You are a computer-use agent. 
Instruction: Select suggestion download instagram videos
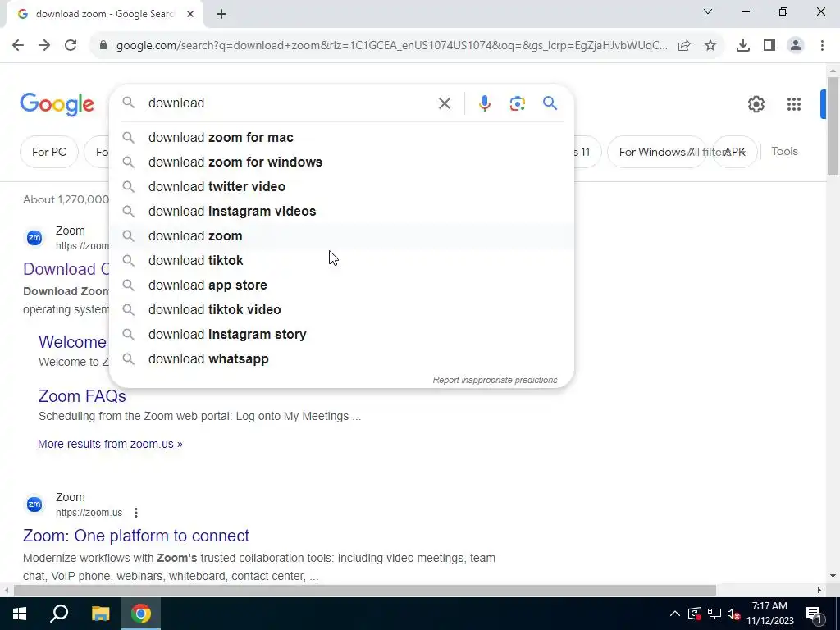pos(341,212)
